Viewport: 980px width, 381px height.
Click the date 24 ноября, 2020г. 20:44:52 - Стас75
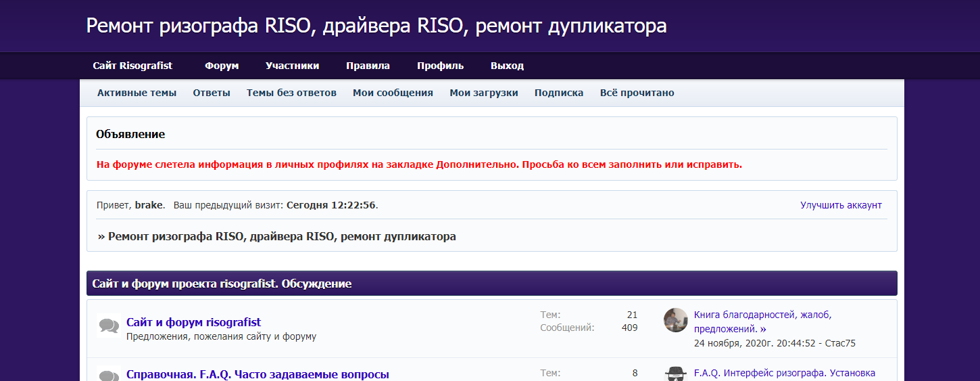click(x=775, y=343)
